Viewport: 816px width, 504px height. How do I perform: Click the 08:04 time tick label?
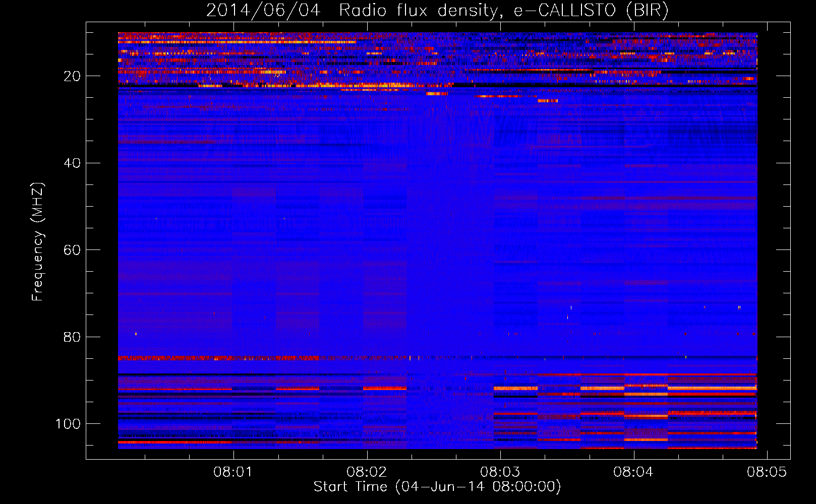click(x=633, y=472)
